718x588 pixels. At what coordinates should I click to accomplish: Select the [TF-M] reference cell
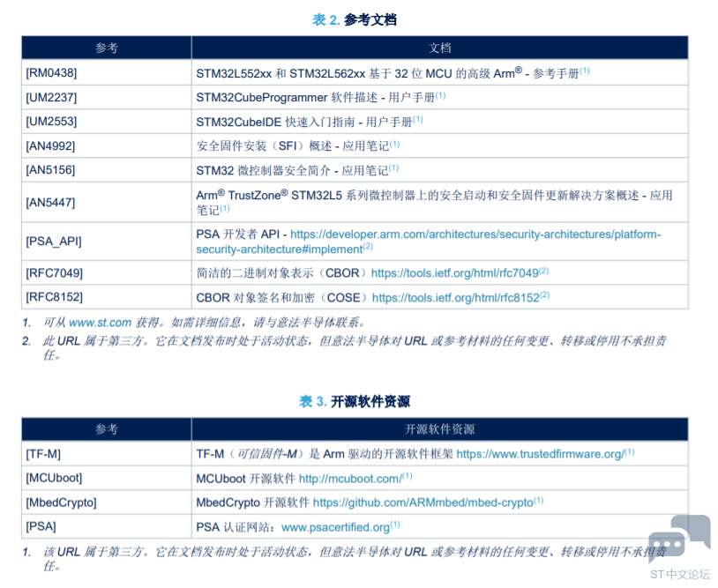tap(106, 454)
